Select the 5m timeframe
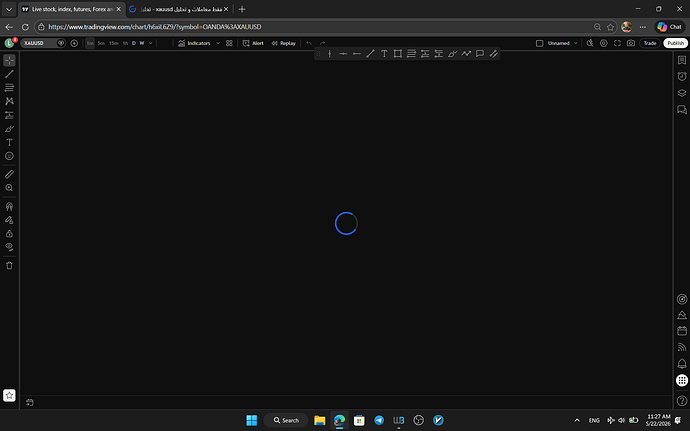Image resolution: width=690 pixels, height=431 pixels. click(x=101, y=43)
